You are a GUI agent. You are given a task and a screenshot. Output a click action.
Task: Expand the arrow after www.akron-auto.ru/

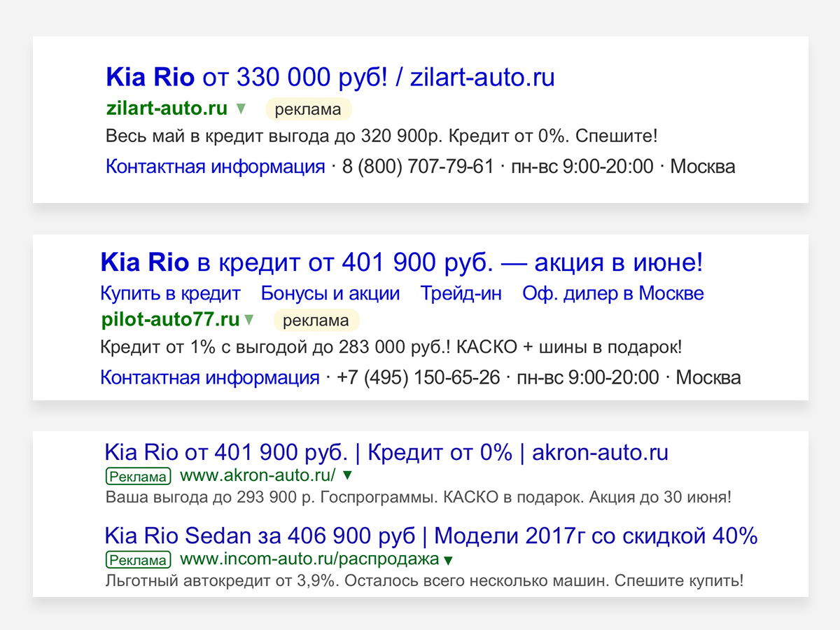pos(347,477)
